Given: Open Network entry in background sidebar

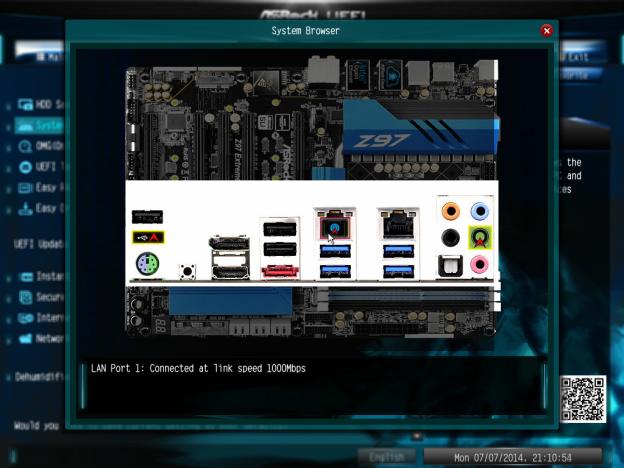Looking at the screenshot, I should (x=41, y=339).
